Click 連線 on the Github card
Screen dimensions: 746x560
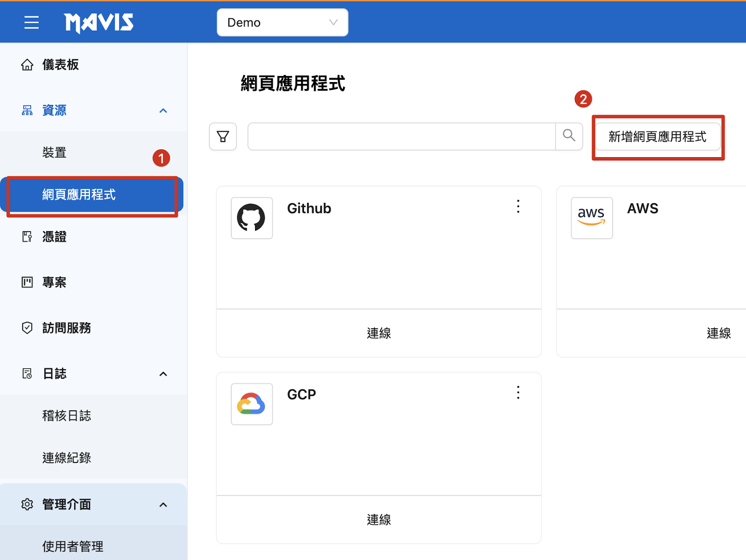point(379,333)
